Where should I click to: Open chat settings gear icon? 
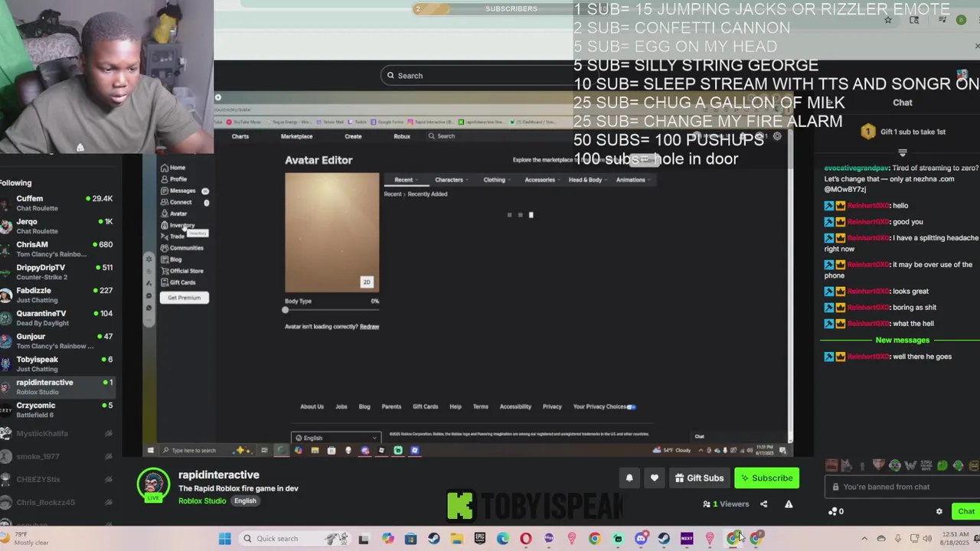click(x=939, y=511)
